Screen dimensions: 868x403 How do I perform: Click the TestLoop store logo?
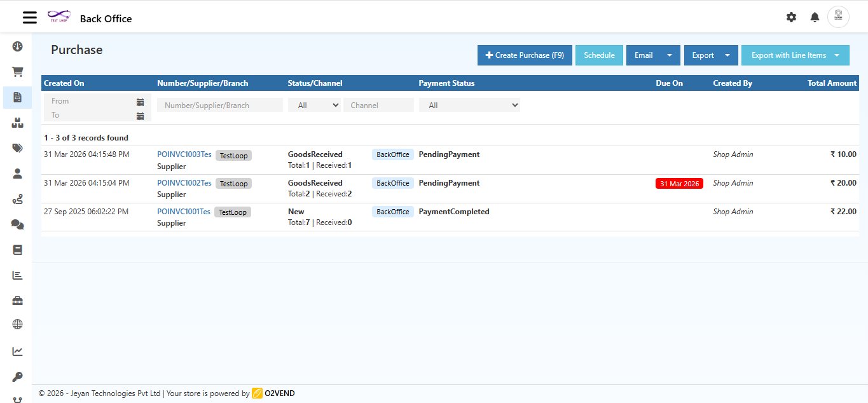tap(59, 17)
